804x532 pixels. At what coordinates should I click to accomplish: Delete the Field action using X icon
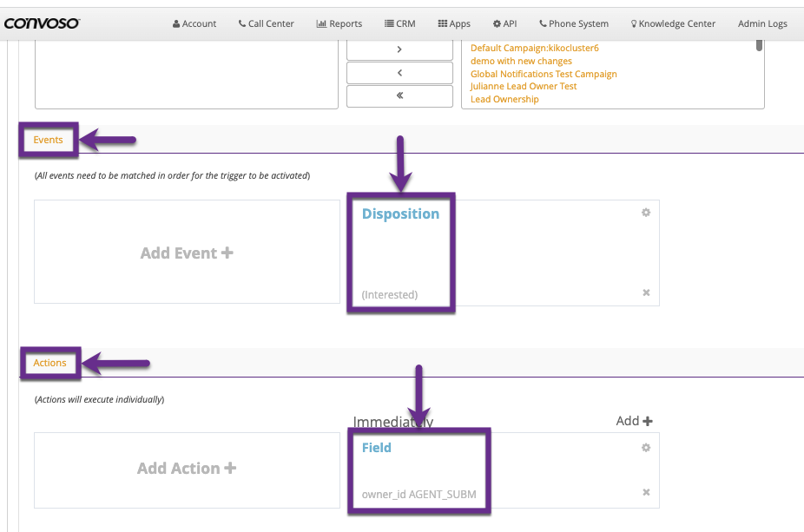646,493
